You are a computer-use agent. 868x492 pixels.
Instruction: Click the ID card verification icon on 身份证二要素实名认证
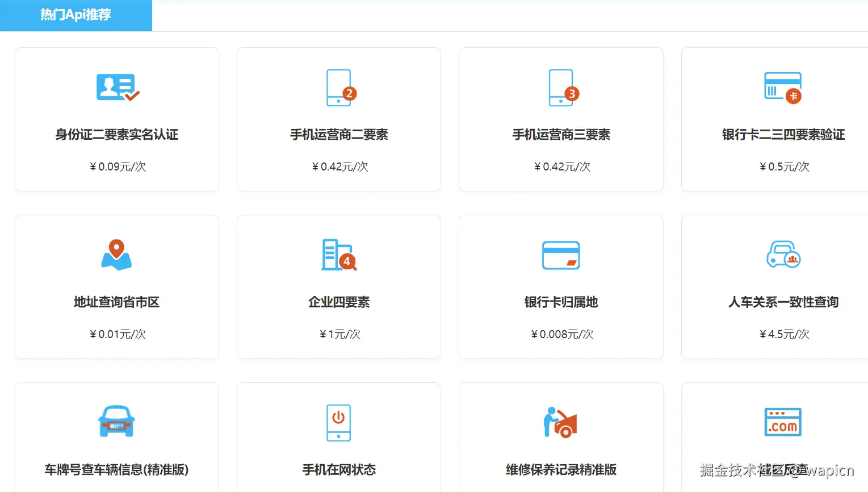point(117,87)
